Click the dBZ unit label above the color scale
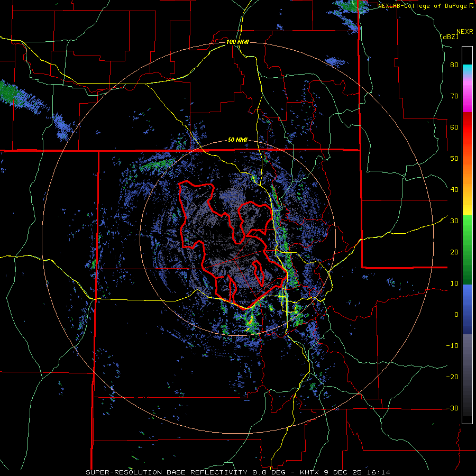Screen dimensions: 476x476 [449, 36]
